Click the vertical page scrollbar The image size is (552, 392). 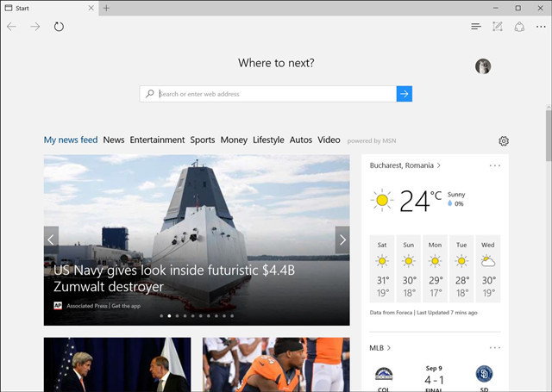point(548,138)
